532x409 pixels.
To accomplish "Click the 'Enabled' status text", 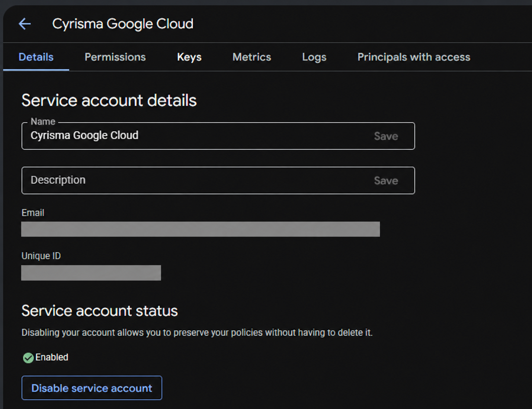I will (x=52, y=357).
